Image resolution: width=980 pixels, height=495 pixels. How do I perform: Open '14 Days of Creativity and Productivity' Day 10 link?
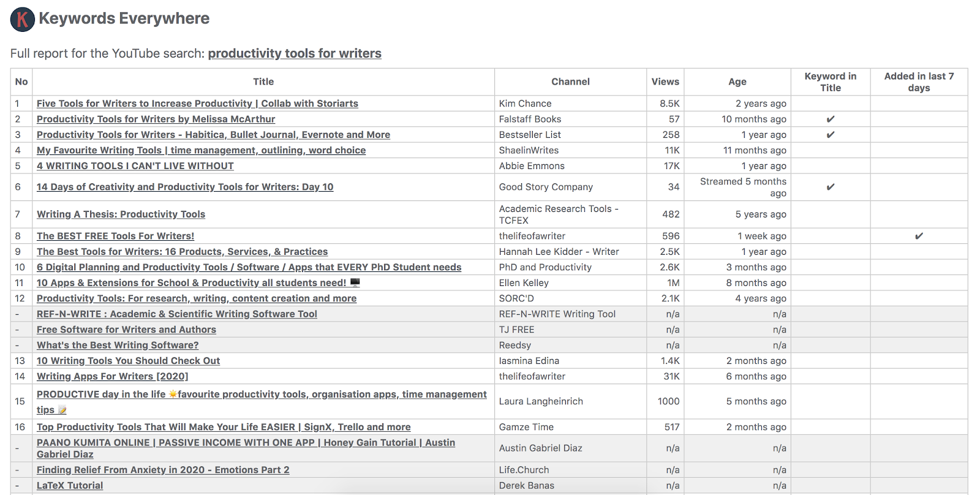point(185,187)
